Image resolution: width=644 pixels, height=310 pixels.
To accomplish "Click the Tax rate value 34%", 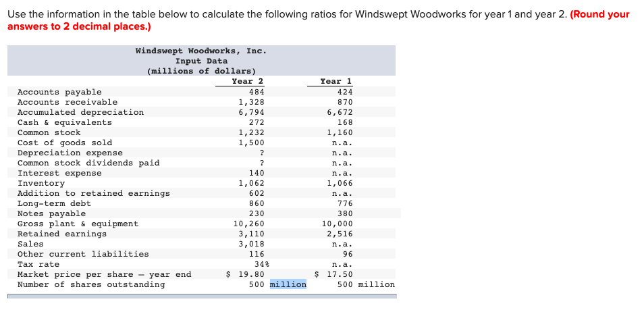I will tap(262, 264).
